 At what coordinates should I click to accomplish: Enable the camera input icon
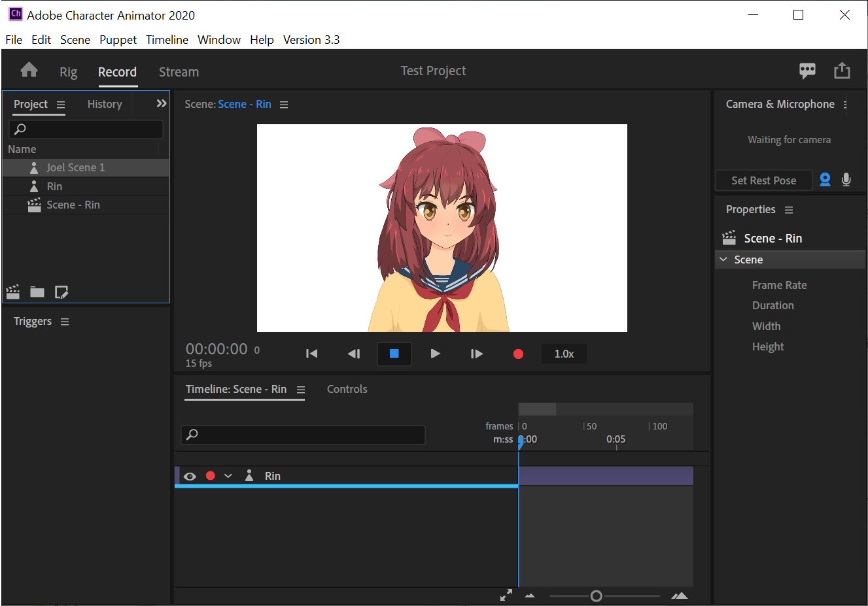coord(825,180)
